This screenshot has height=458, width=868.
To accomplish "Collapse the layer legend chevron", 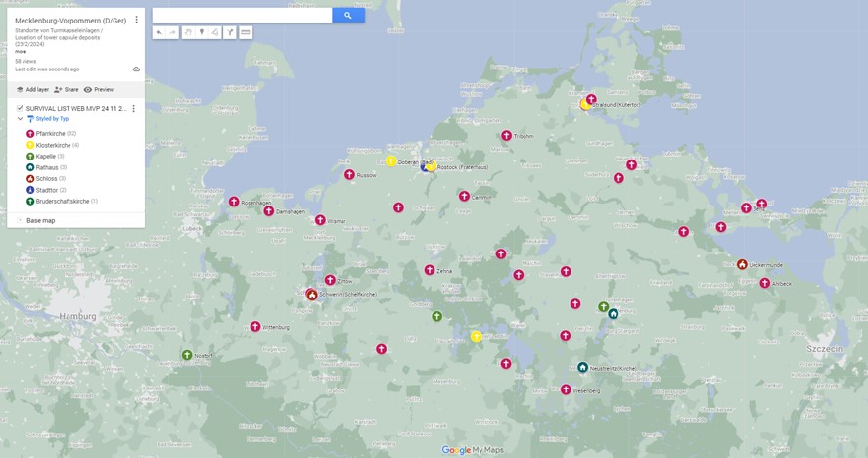I will pos(20,118).
